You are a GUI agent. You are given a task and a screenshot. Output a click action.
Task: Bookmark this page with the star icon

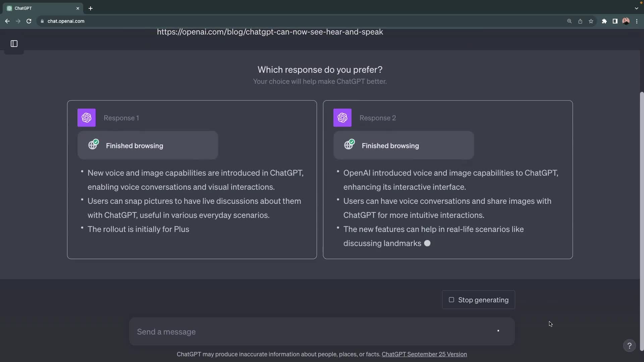tap(591, 21)
